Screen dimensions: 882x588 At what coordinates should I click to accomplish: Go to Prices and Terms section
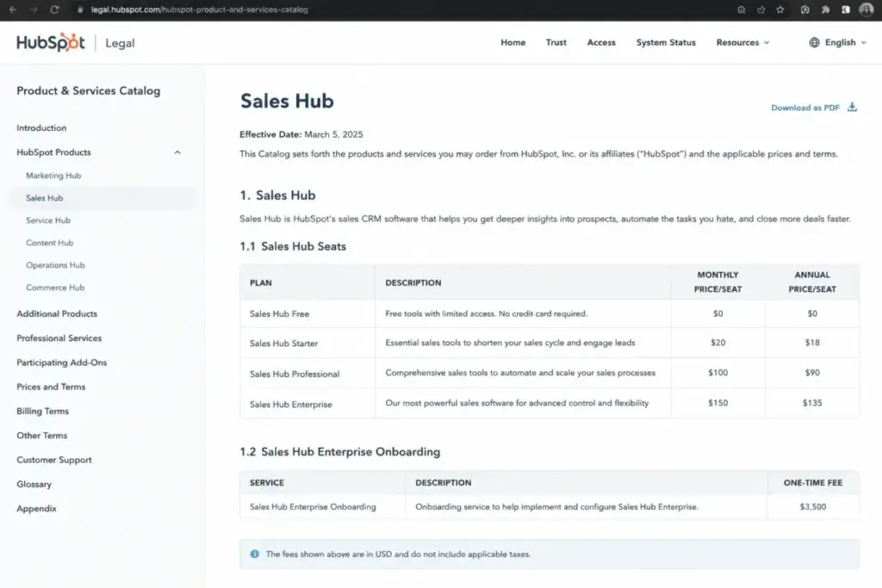(x=51, y=387)
